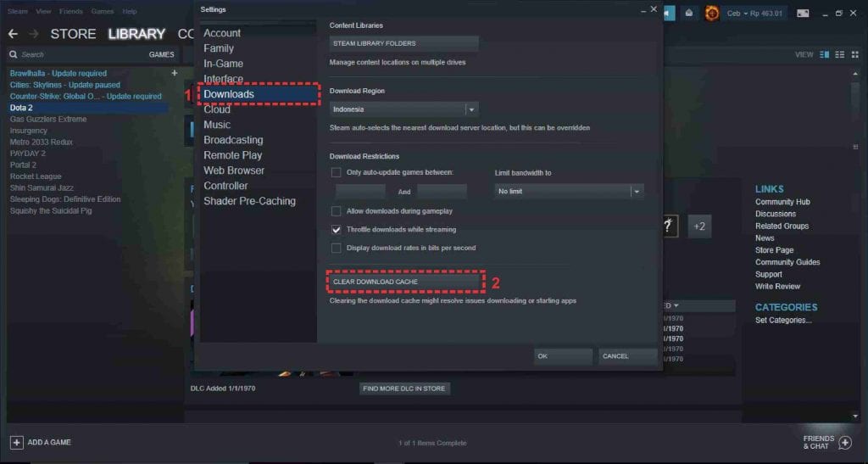Open the Community Hub link

[782, 202]
